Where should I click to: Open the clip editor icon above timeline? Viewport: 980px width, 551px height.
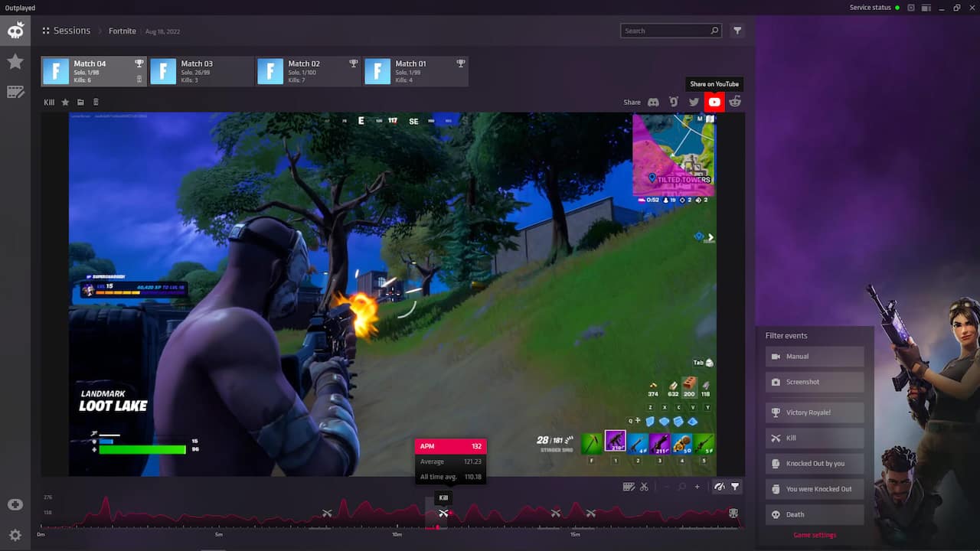[x=629, y=487]
